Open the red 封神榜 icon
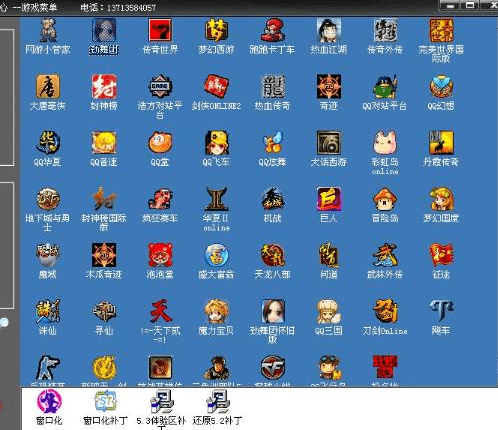The width and height of the screenshot is (498, 430). pos(104,87)
